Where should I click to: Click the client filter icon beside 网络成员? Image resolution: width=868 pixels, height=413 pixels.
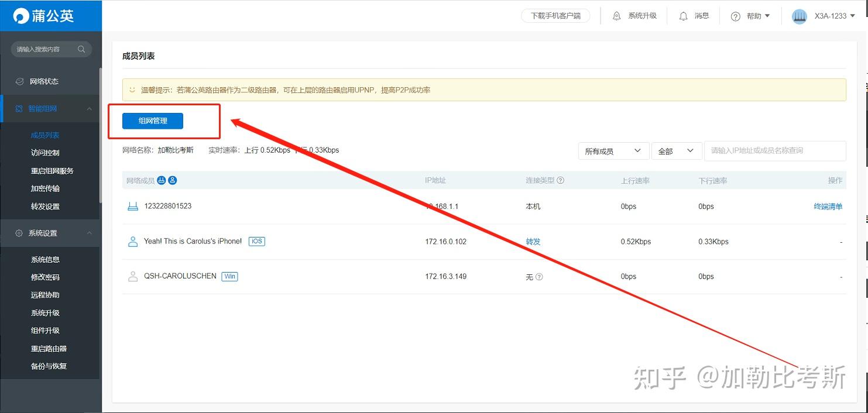click(173, 180)
